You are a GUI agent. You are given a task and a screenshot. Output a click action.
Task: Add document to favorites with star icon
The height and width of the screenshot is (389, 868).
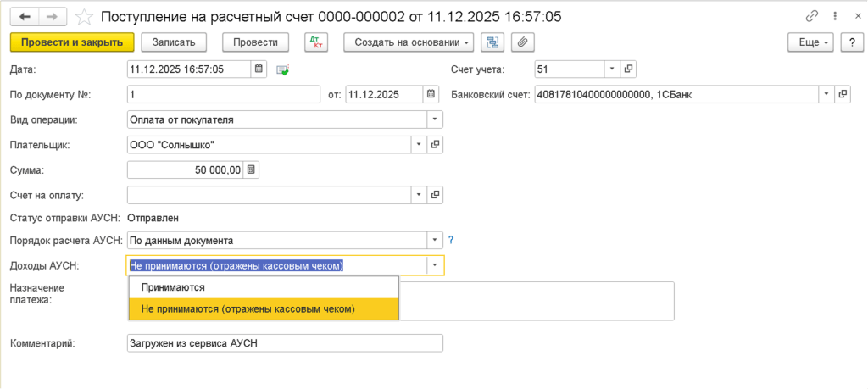coord(84,17)
